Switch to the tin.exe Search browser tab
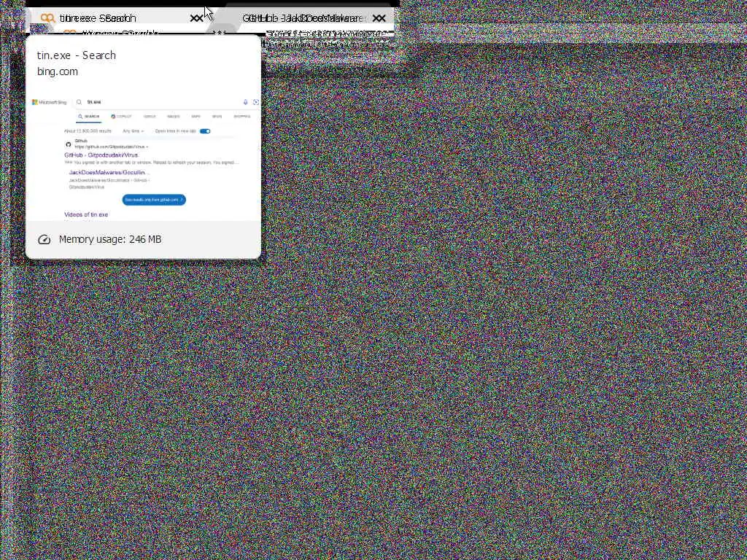 point(119,18)
